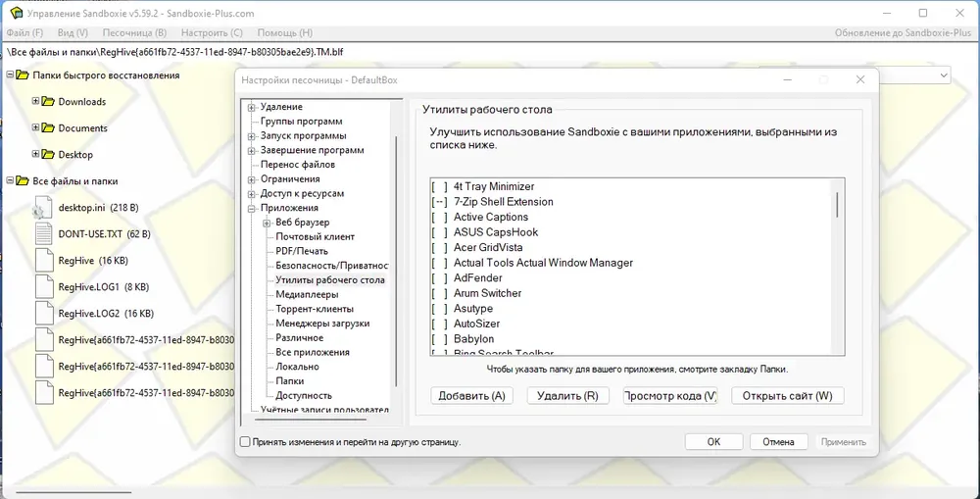Select the Desktop folder icon
Viewport: 980px width, 499px height.
tap(48, 155)
